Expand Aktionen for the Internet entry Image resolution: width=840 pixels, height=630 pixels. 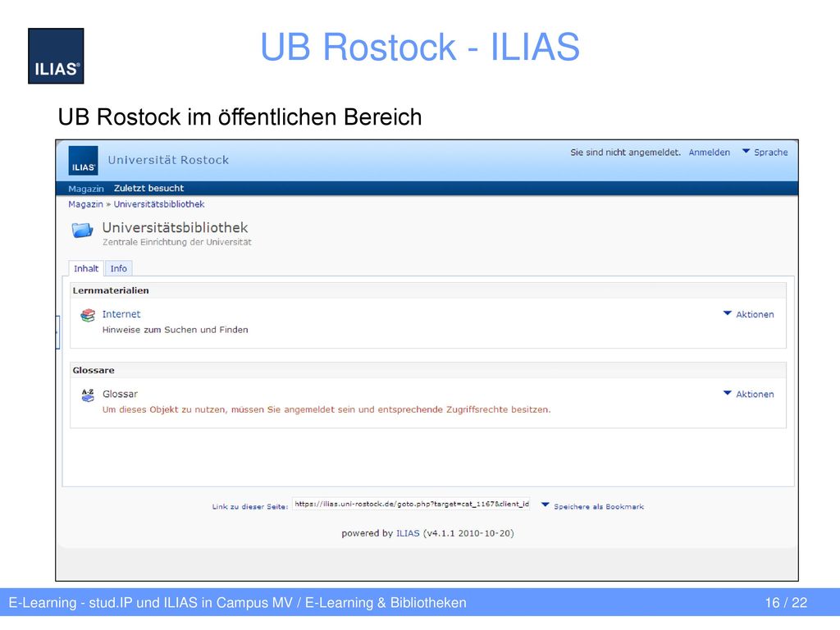pos(748,314)
